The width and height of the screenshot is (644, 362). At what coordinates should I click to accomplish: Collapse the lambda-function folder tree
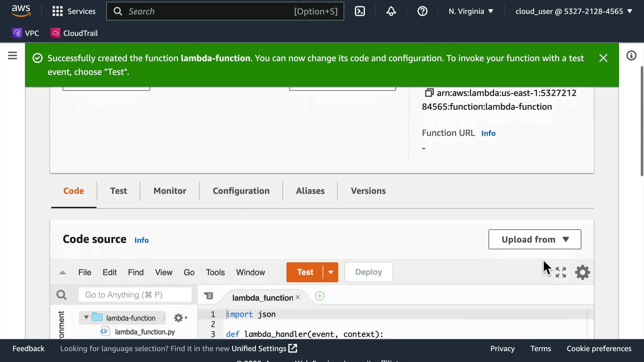click(x=86, y=317)
